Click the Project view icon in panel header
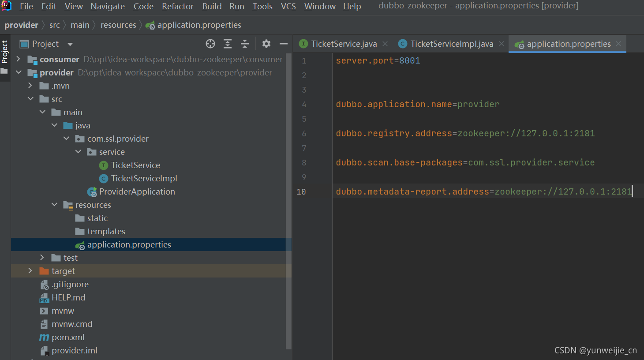The width and height of the screenshot is (644, 360). coord(24,44)
